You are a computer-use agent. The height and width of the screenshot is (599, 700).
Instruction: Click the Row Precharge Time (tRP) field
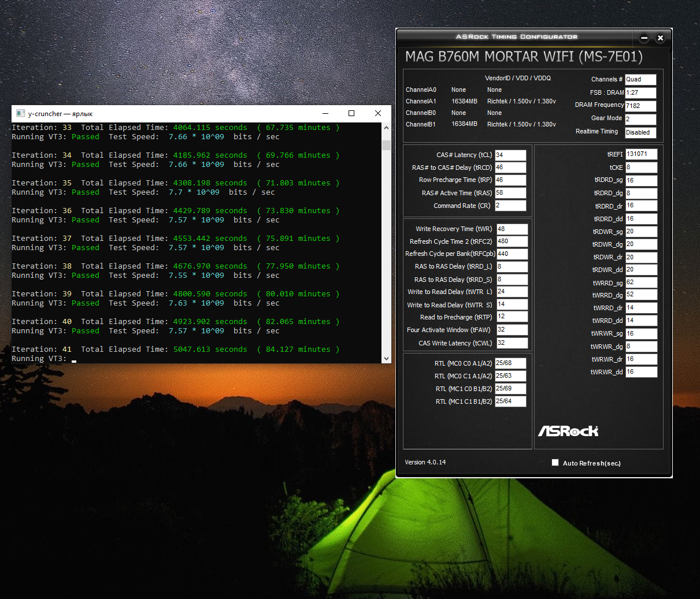510,180
